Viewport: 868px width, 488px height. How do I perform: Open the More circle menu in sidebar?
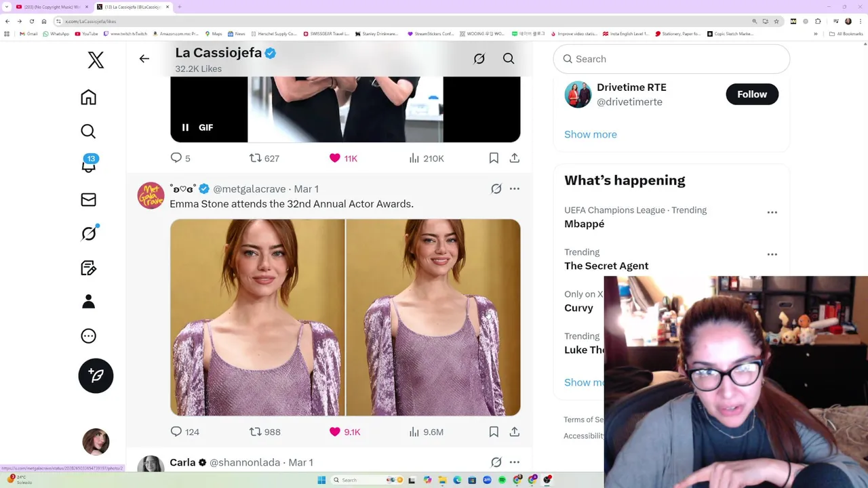[x=88, y=336]
